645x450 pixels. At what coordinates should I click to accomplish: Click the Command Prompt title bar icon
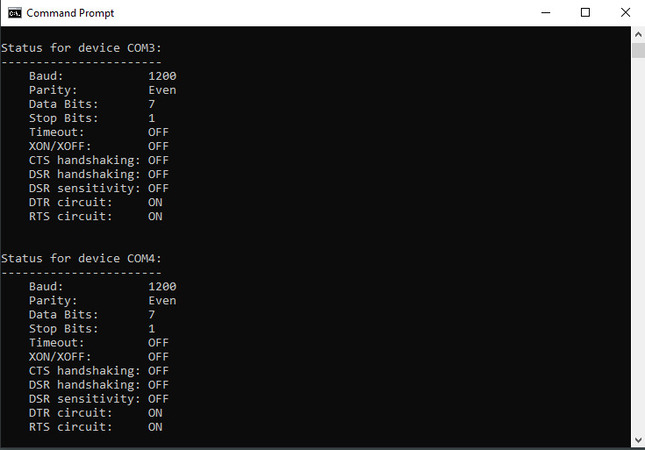(x=13, y=13)
